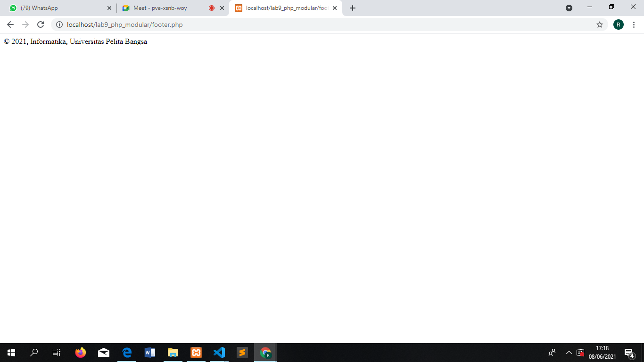Open the Action Center showing 4 notifications

tap(628, 352)
